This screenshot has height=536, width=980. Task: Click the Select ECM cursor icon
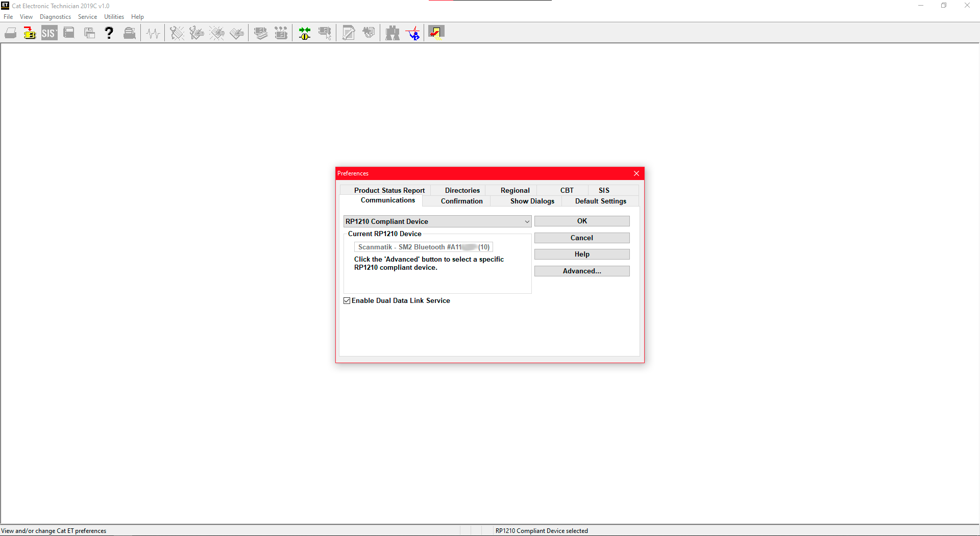(325, 33)
